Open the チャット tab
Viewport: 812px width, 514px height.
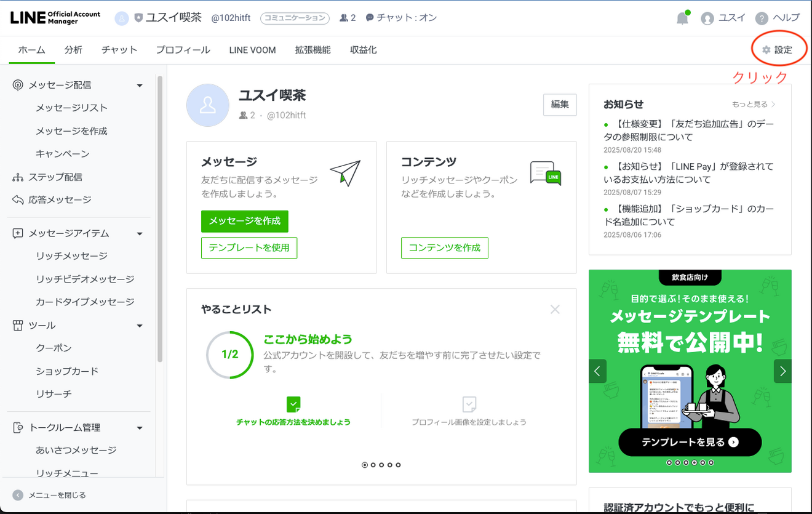coord(119,50)
